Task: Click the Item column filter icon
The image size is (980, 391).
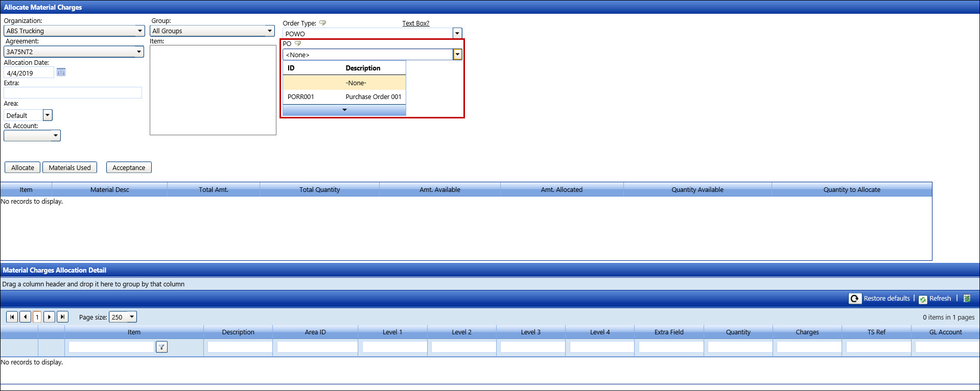Action: pyautogui.click(x=161, y=347)
